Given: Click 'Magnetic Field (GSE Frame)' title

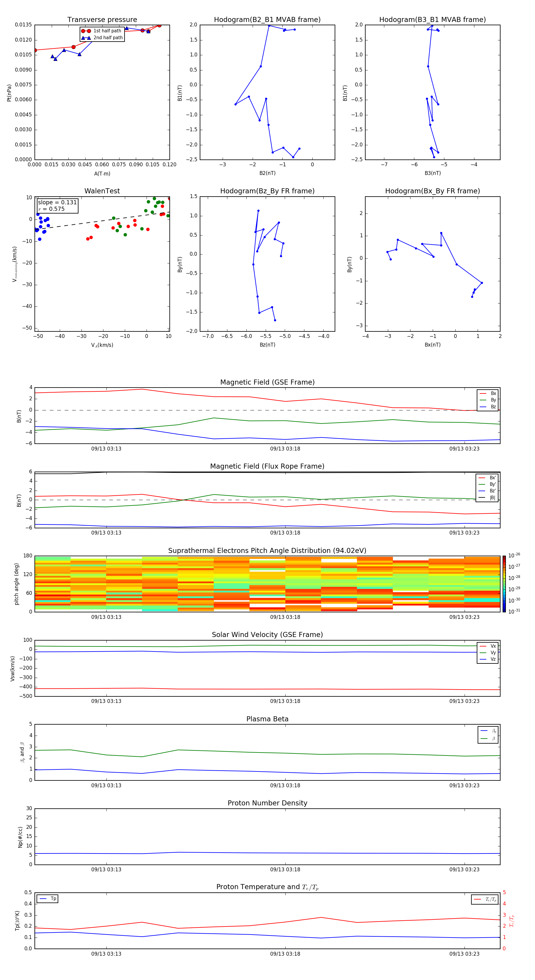Looking at the screenshot, I should point(267,382).
